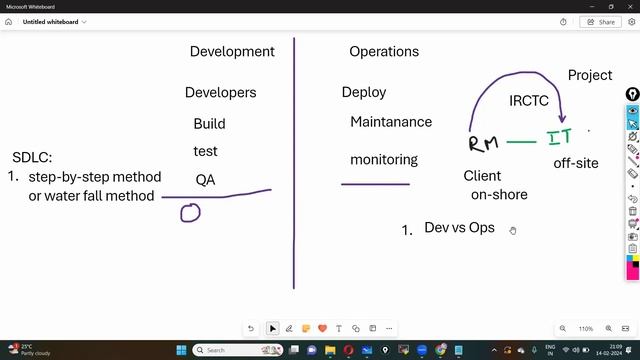Open the More options ellipsis
This screenshot has width=640, height=360.
pos(389,329)
